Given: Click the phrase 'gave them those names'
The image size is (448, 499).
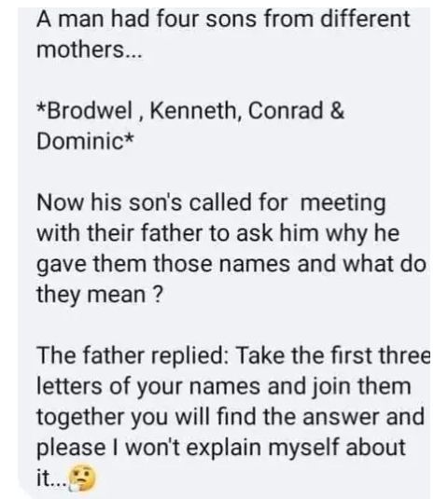Looking at the screenshot, I should (x=163, y=264).
